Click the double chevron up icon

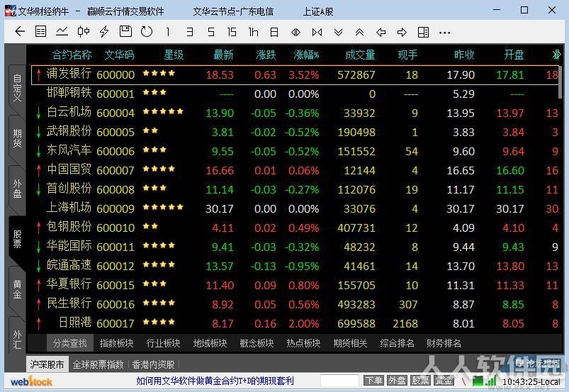(x=360, y=32)
